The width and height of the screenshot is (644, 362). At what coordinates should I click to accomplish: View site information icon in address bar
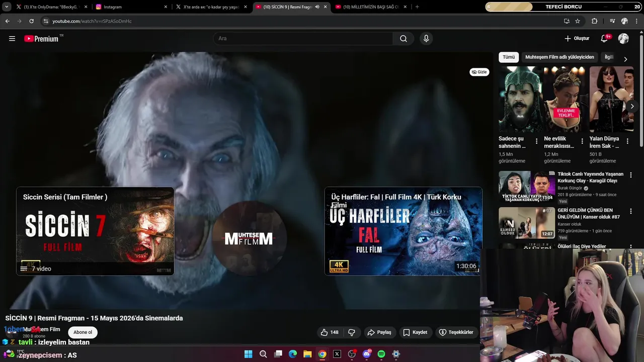point(46,21)
